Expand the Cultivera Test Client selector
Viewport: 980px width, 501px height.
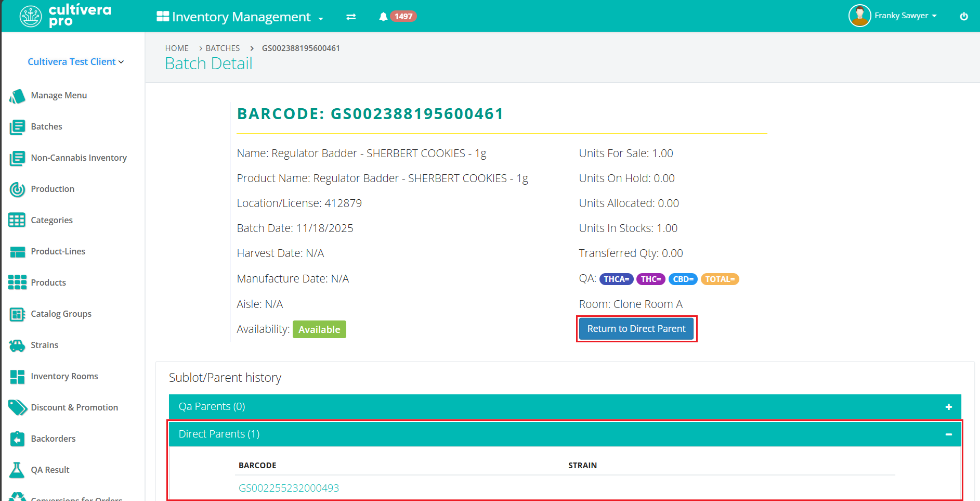(76, 62)
